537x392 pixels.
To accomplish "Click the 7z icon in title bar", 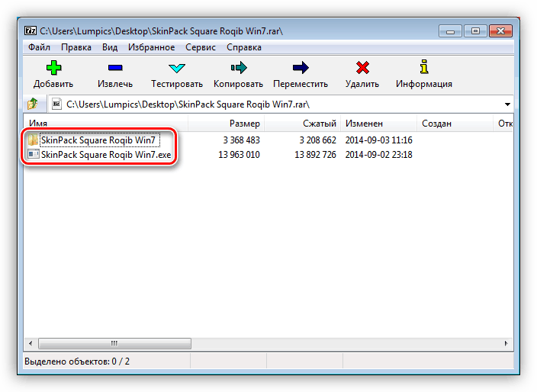I will pos(31,31).
